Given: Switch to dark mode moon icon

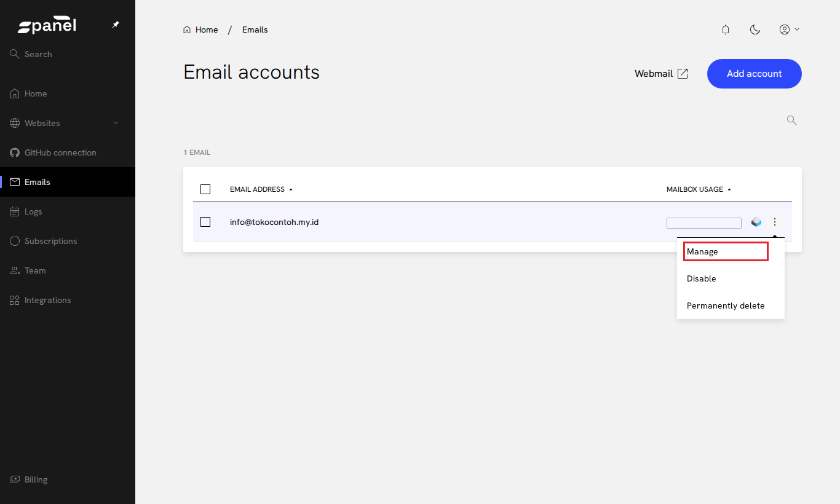Looking at the screenshot, I should point(755,30).
